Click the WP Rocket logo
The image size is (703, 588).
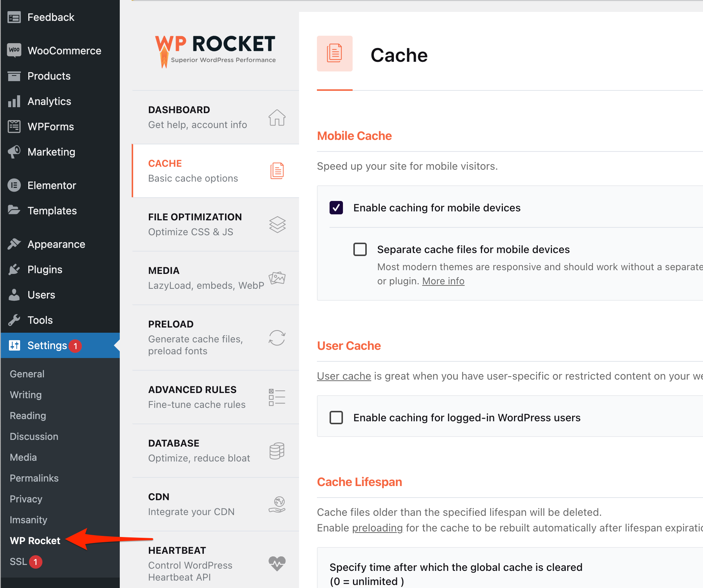click(215, 51)
